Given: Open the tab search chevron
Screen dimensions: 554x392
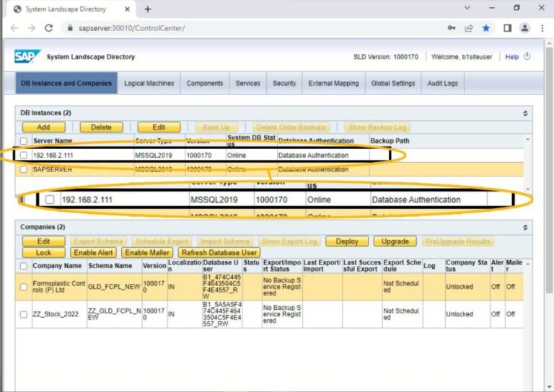Looking at the screenshot, I should (467, 8).
